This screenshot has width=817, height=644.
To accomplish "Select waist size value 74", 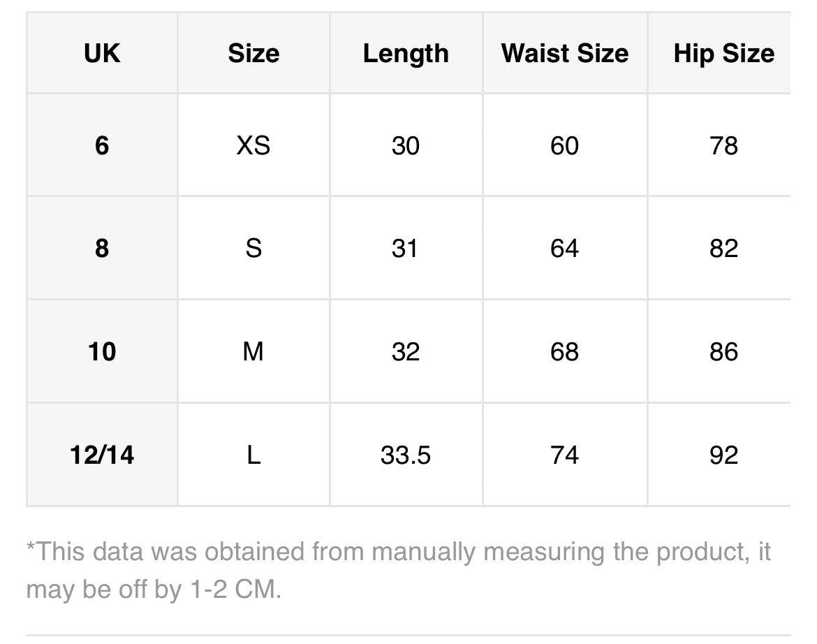I will click(x=564, y=455).
